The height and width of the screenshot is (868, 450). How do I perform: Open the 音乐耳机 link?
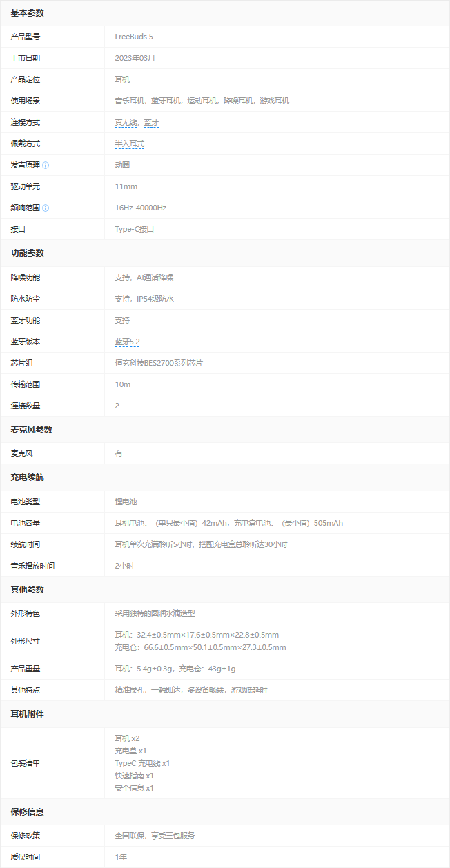(130, 101)
